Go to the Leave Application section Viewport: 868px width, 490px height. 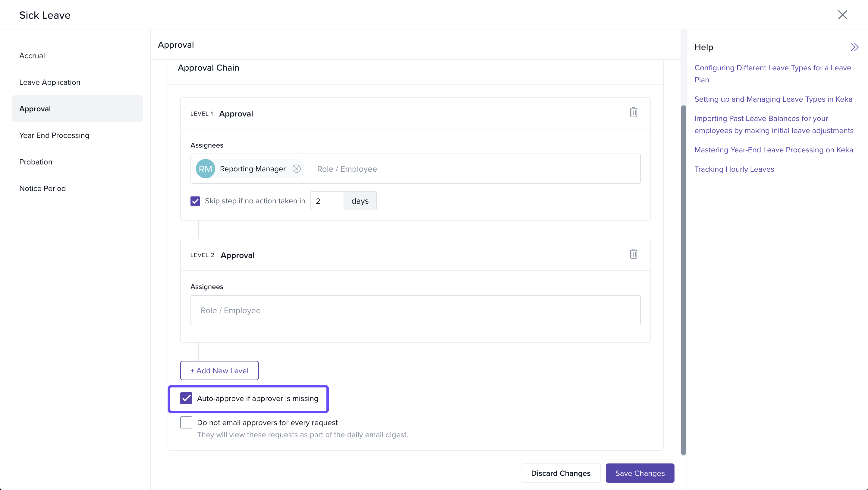coord(49,82)
